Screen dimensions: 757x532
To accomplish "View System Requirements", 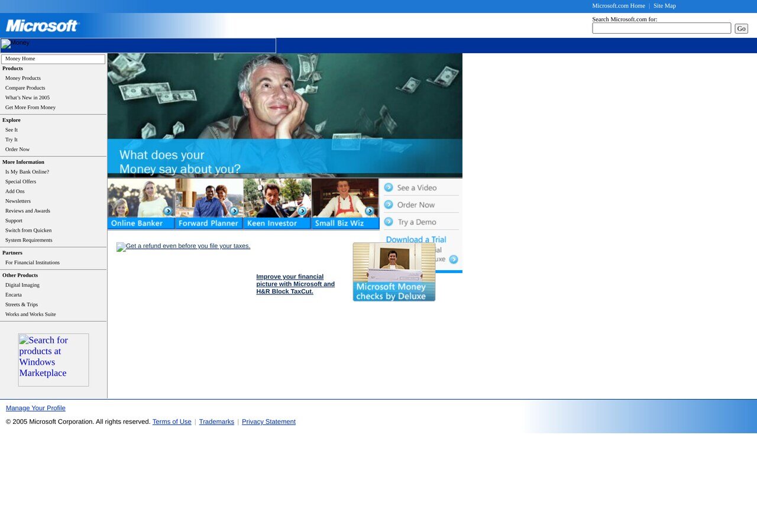I will coord(29,240).
